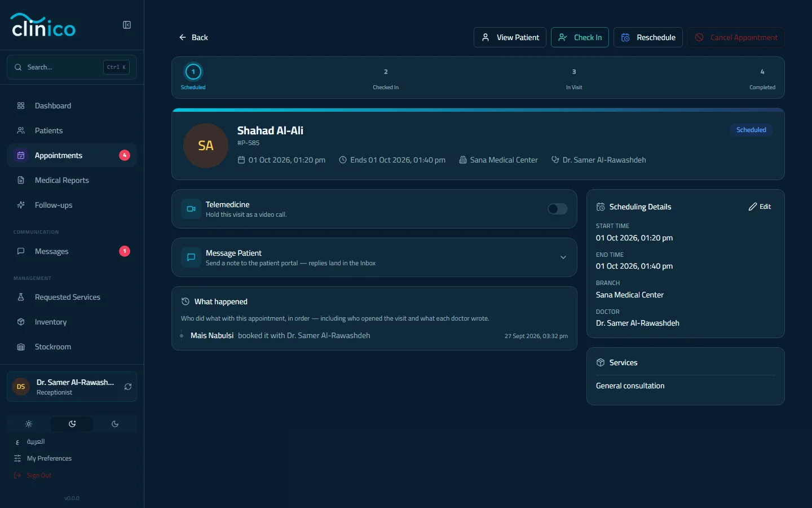
Task: Click the Telemedicine video camera icon
Action: pyautogui.click(x=191, y=209)
